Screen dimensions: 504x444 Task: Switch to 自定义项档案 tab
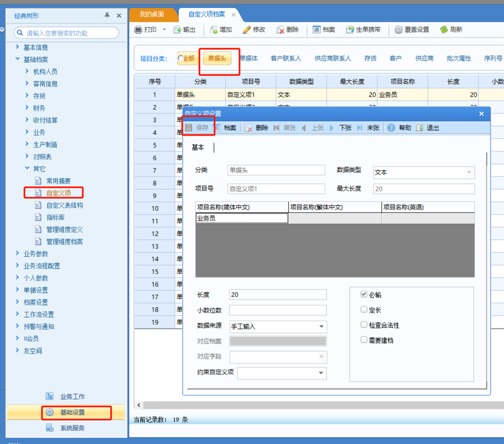(x=207, y=14)
